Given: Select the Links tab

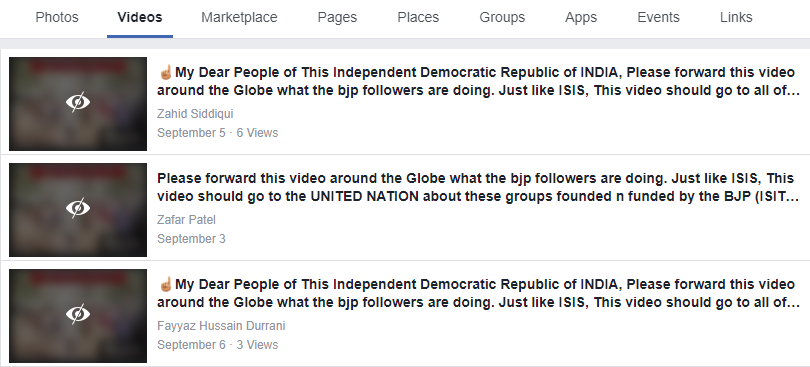Looking at the screenshot, I should pyautogui.click(x=736, y=18).
